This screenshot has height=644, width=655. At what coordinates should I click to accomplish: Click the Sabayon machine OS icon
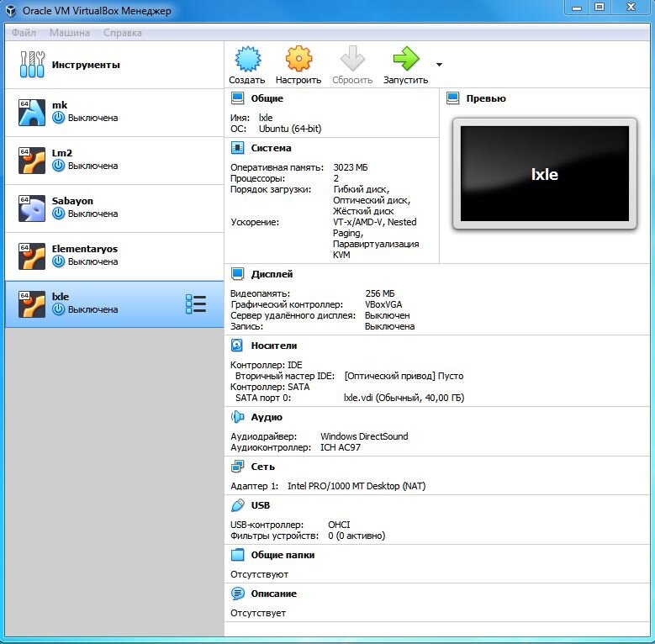click(32, 209)
